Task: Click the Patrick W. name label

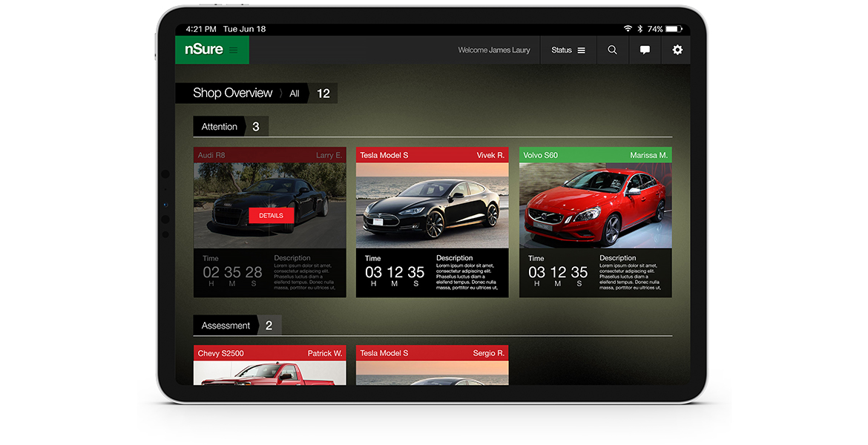Action: (325, 353)
